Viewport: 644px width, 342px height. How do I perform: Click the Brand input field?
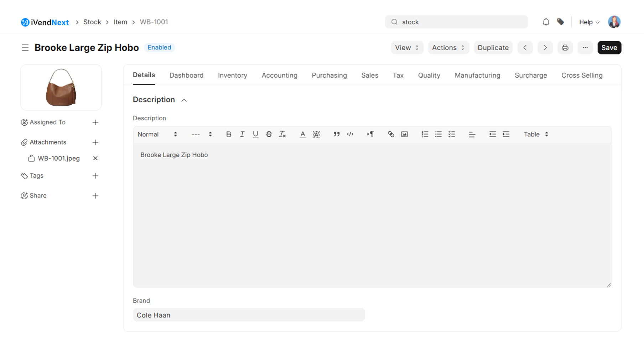[249, 315]
